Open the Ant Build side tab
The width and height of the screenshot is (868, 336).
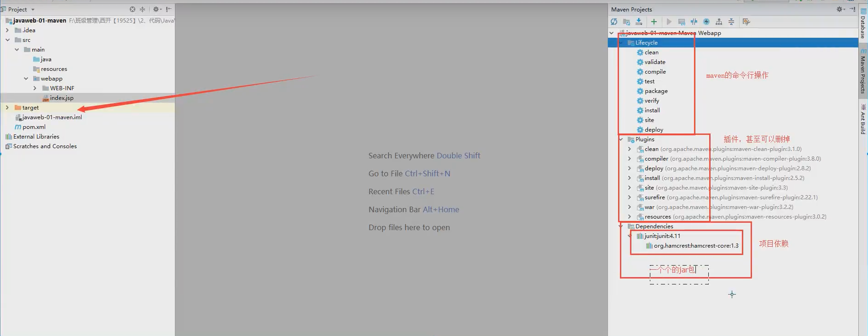863,119
